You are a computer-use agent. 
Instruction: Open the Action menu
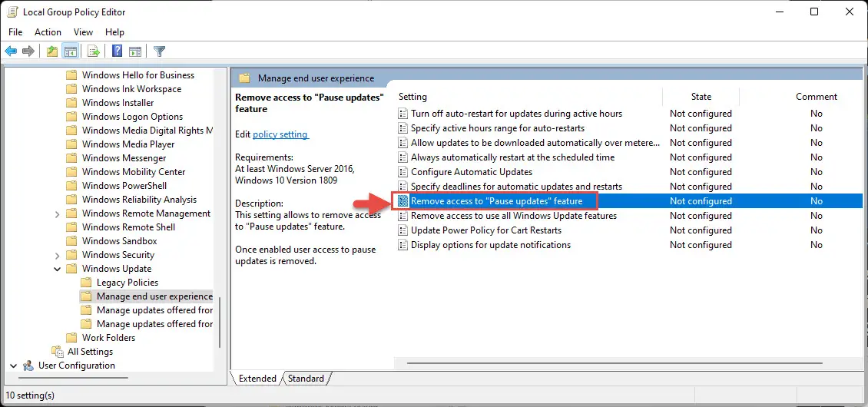click(x=48, y=32)
